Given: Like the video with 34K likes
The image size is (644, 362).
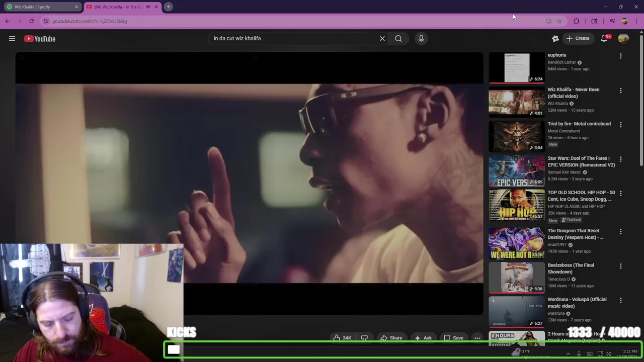Looking at the screenshot, I should click(x=343, y=338).
